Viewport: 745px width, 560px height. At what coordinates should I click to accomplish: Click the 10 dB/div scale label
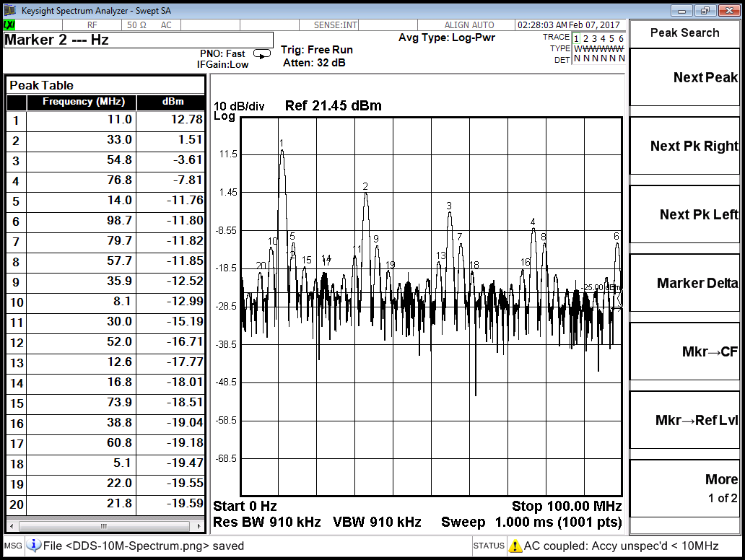tap(239, 106)
